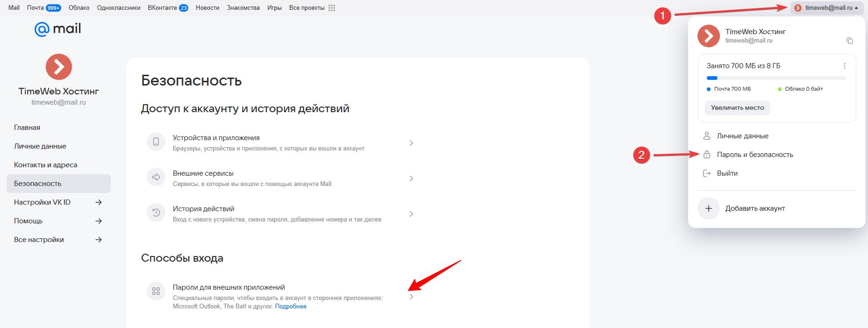Click История действий row title
The width and height of the screenshot is (868, 328).
204,209
